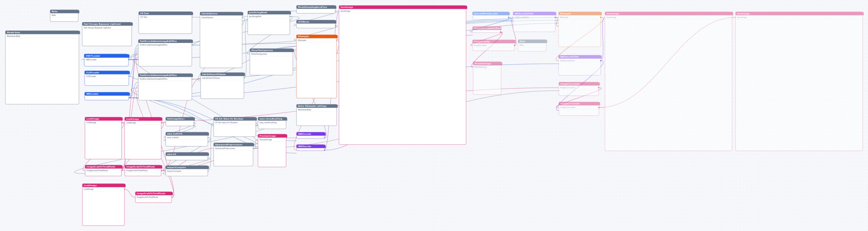Select the ImpactCompare node header
This screenshot has width=868, height=231.
point(187,167)
